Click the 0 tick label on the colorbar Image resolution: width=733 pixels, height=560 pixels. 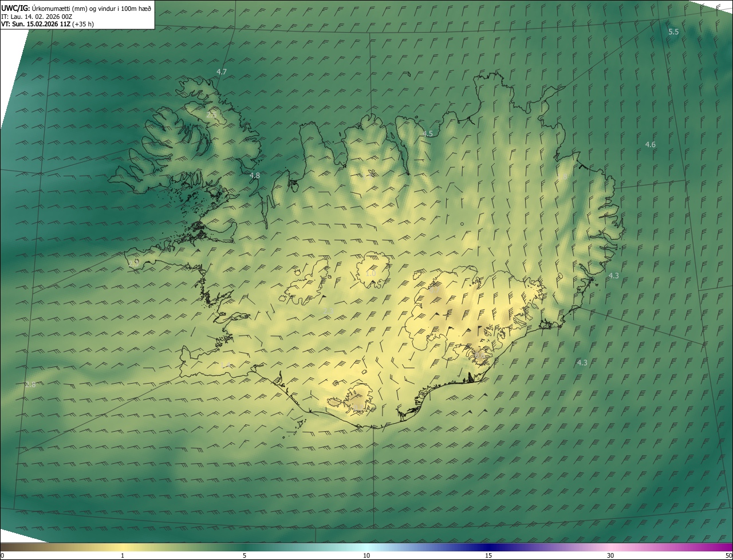click(x=2, y=555)
